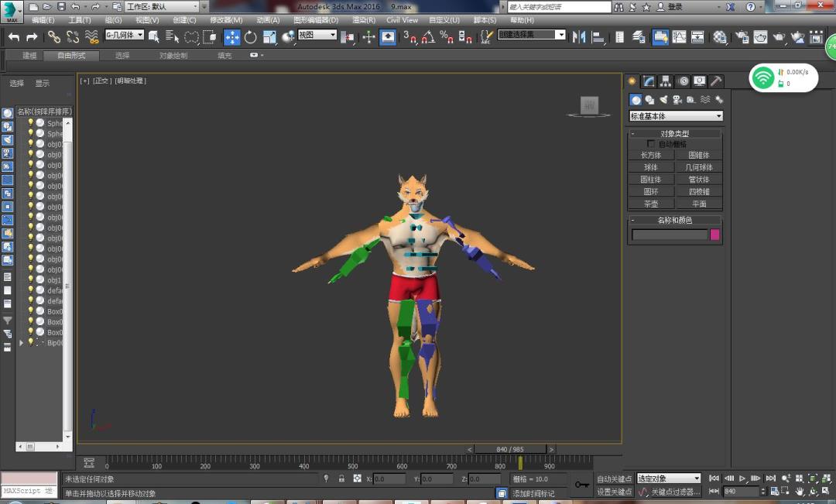
Task: Open the Modify panel tab
Action: [649, 81]
